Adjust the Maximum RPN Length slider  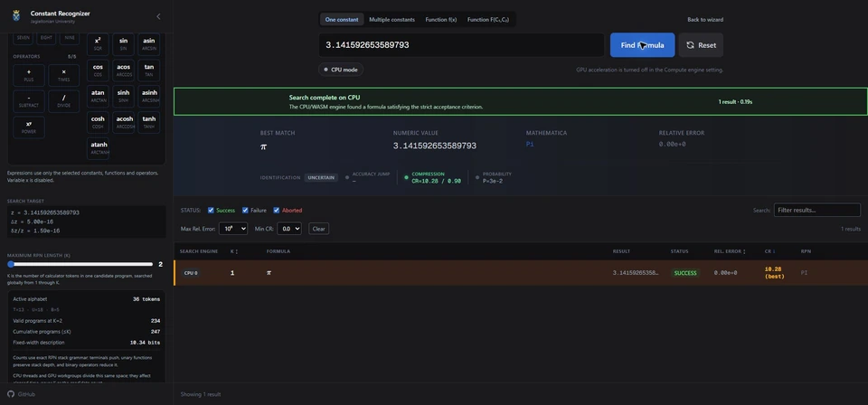tap(80, 265)
